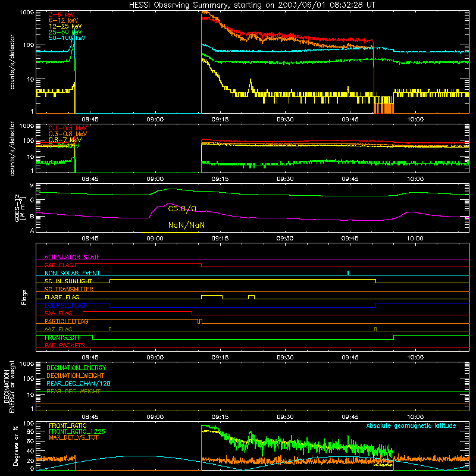Click the REAR_DEC_CHAN/128 legend label
The width and height of the screenshot is (476, 476).
[x=79, y=384]
